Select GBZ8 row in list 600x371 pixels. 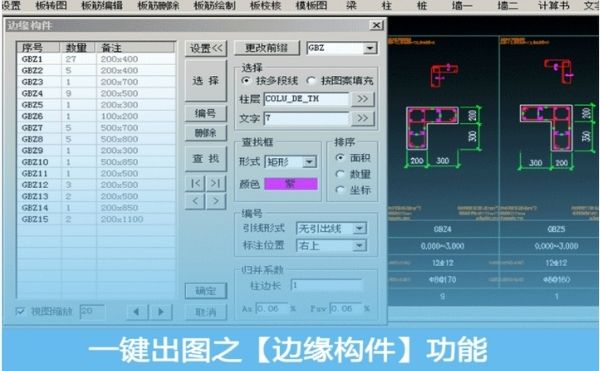pyautogui.click(x=96, y=139)
